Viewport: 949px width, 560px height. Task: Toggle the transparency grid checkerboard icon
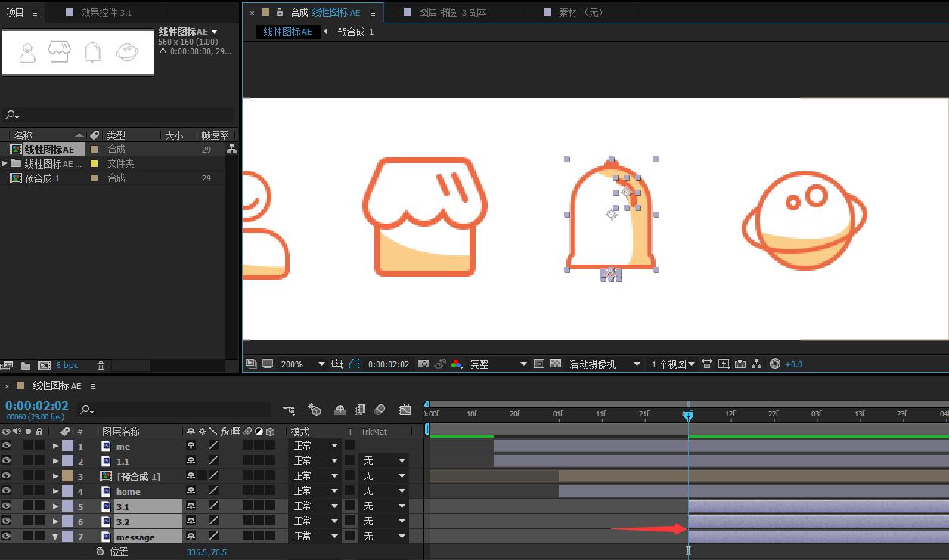click(556, 364)
